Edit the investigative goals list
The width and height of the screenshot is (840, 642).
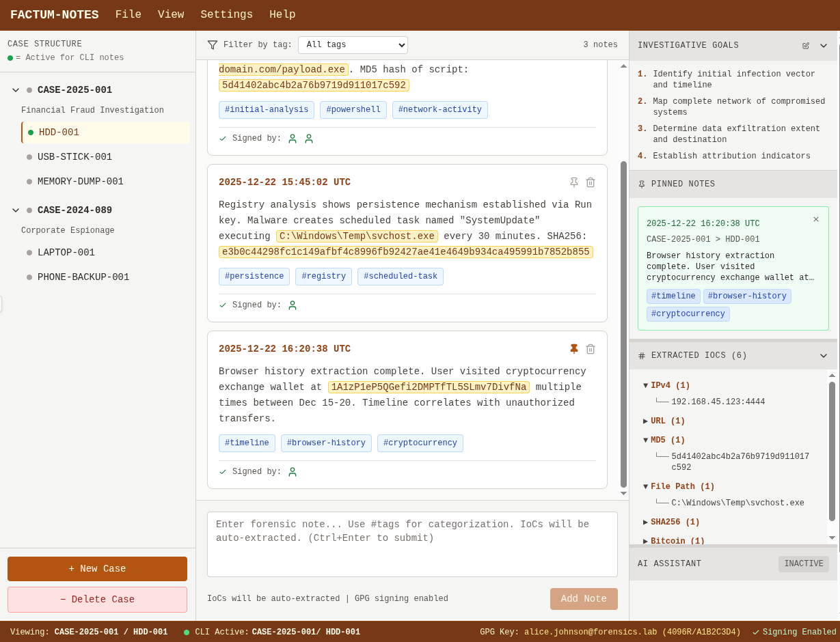pyautogui.click(x=806, y=46)
